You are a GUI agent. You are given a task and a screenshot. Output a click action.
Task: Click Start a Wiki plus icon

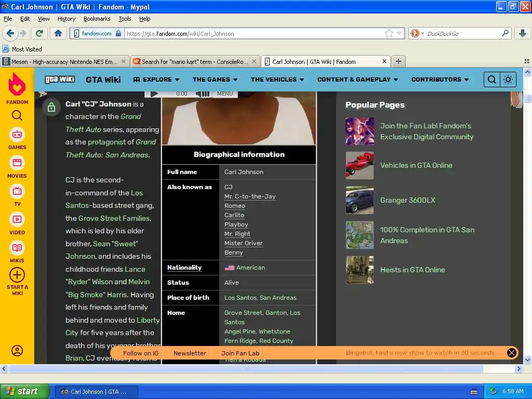(x=17, y=275)
